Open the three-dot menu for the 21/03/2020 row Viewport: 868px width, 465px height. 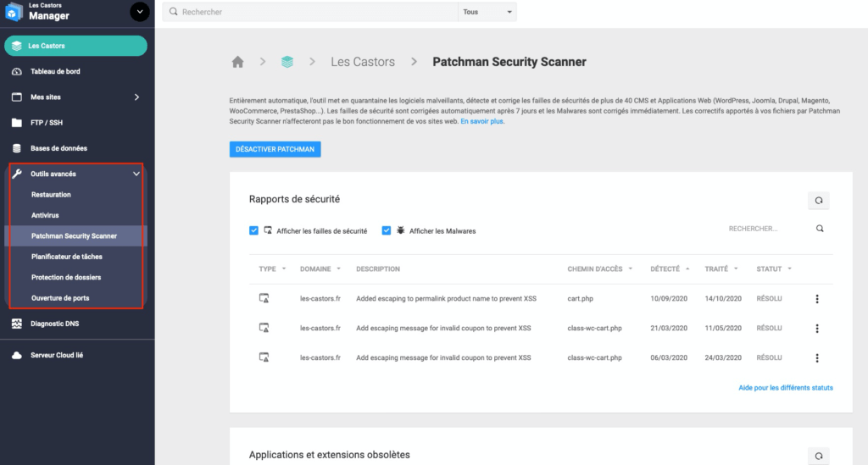[817, 329]
